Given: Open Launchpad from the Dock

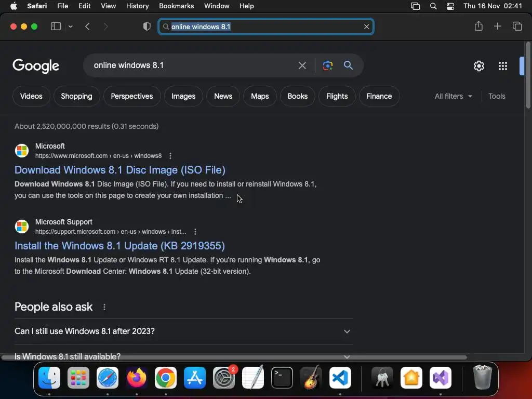Looking at the screenshot, I should (78, 378).
